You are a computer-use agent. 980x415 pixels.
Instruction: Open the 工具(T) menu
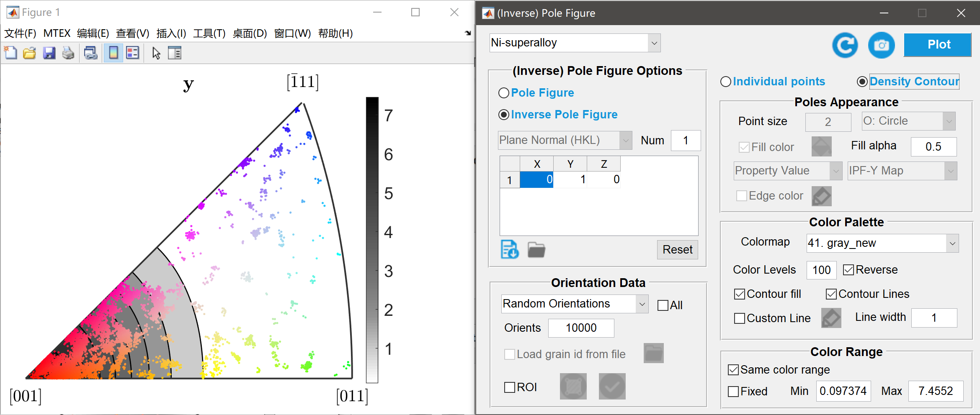(x=209, y=33)
